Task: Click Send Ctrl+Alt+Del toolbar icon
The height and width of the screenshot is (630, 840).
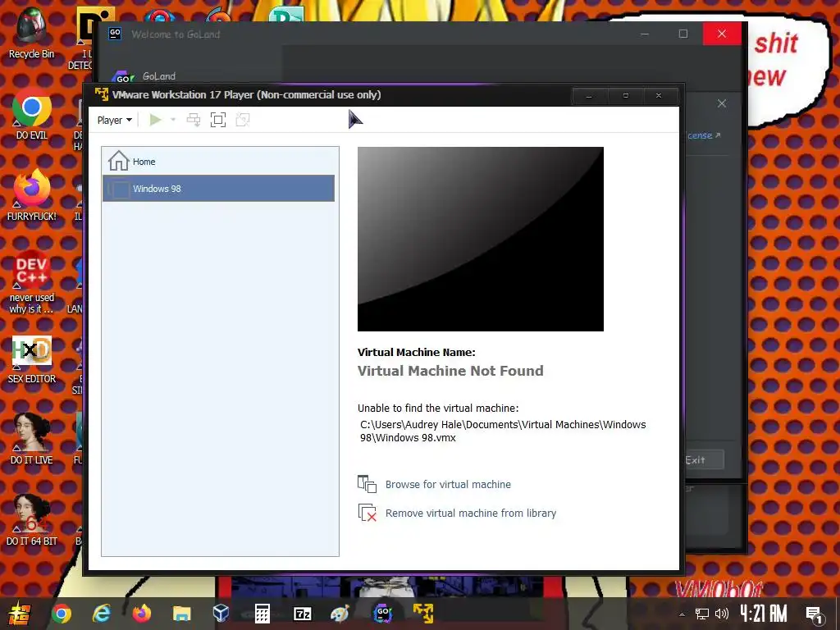Action: point(194,120)
